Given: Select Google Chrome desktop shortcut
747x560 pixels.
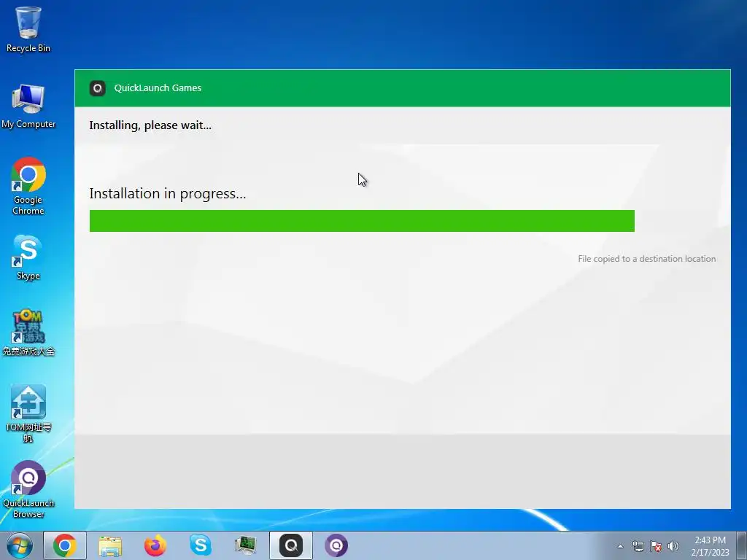Looking at the screenshot, I should pos(28,186).
